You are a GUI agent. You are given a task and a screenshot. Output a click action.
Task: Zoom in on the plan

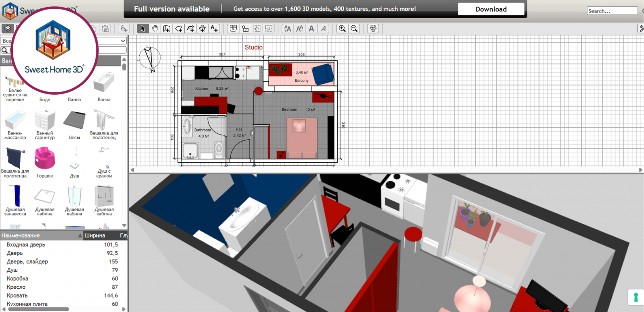342,29
